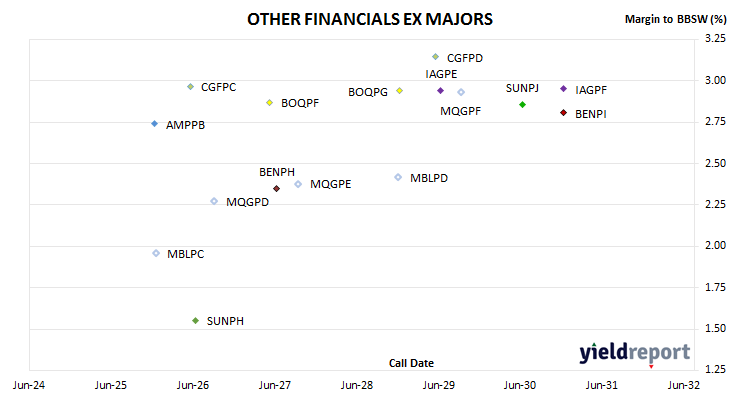This screenshot has width=730, height=399.
Task: Click the CGFPD data point marker
Action: click(435, 57)
